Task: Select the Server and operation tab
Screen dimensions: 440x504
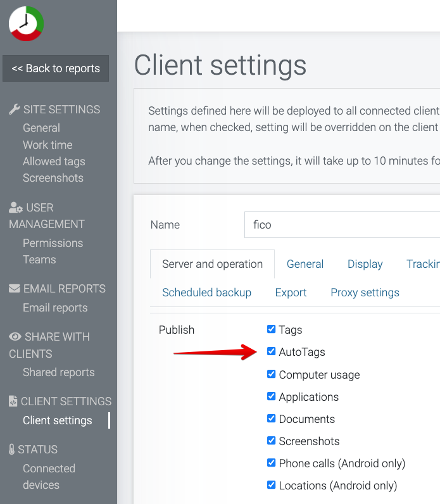Action: point(213,264)
